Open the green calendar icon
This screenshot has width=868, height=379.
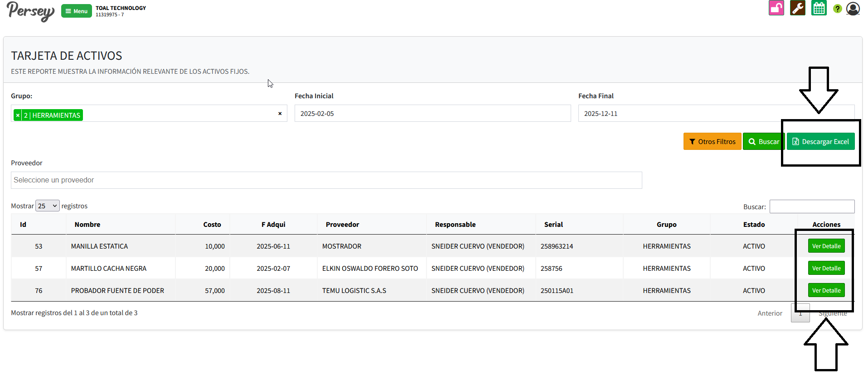819,8
